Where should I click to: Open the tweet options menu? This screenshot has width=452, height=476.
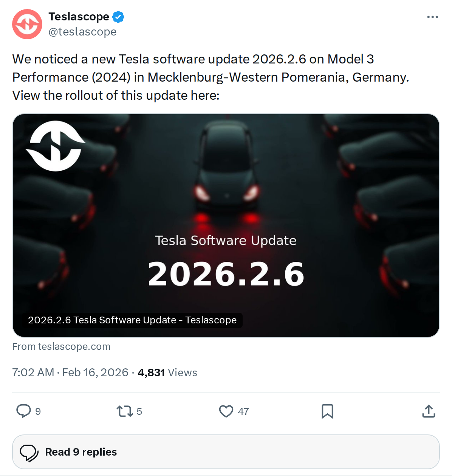(x=432, y=17)
